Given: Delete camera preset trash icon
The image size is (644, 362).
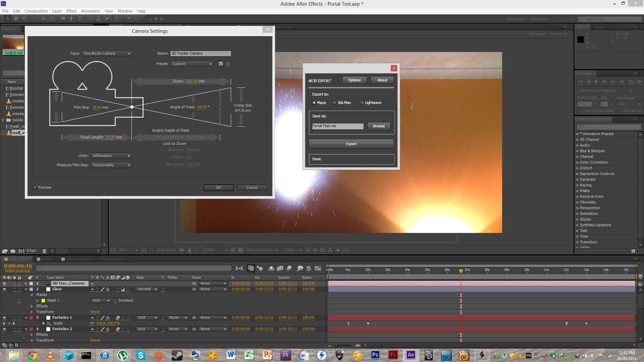Looking at the screenshot, I should [x=228, y=64].
